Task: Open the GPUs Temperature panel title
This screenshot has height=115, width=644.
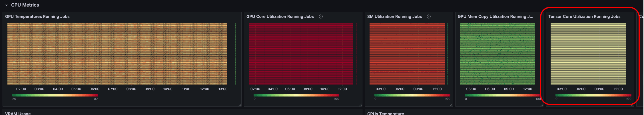Action: pos(386,113)
